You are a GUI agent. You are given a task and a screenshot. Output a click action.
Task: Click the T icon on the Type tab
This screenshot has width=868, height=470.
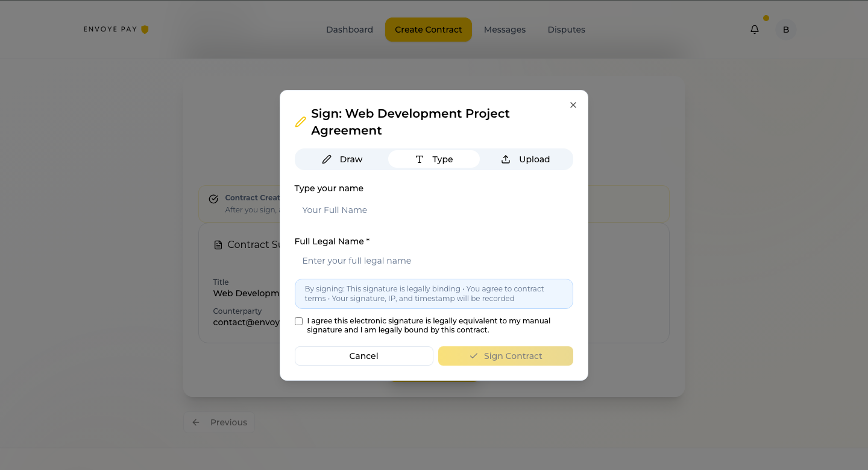click(x=420, y=159)
